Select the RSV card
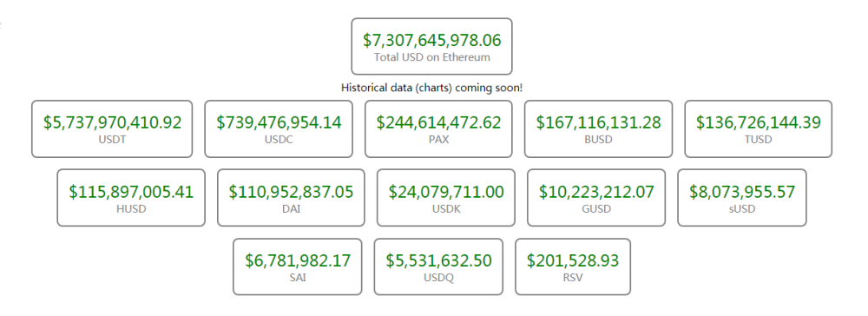Image resolution: width=868 pixels, height=316 pixels. pyautogui.click(x=573, y=267)
